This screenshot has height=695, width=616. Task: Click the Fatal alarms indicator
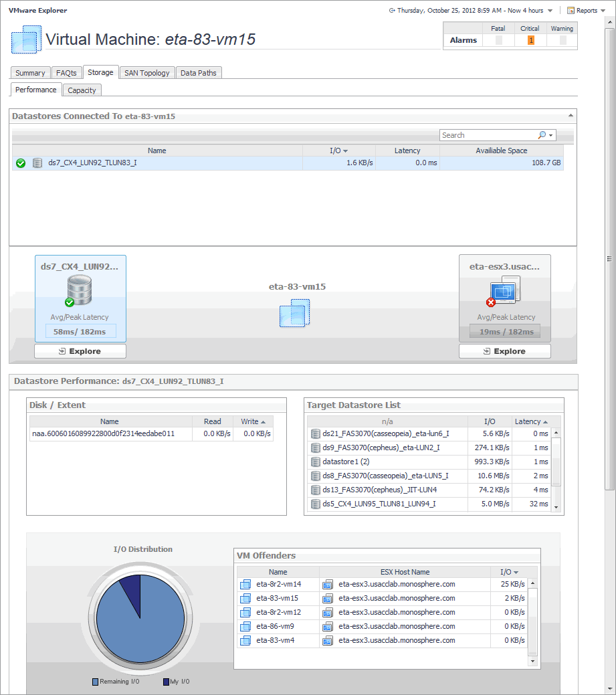(498, 40)
